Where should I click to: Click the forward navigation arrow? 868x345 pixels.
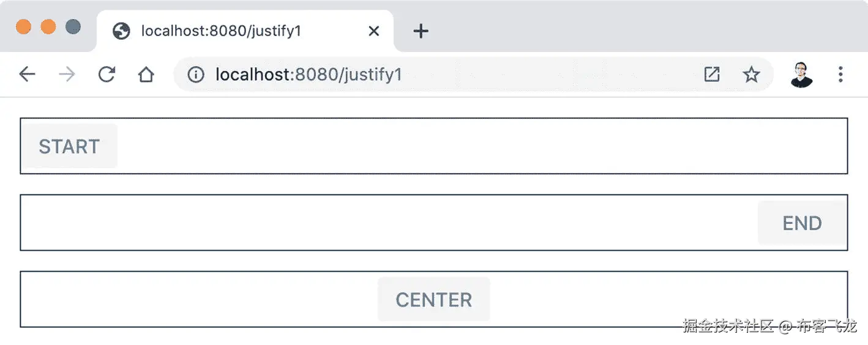coord(67,75)
